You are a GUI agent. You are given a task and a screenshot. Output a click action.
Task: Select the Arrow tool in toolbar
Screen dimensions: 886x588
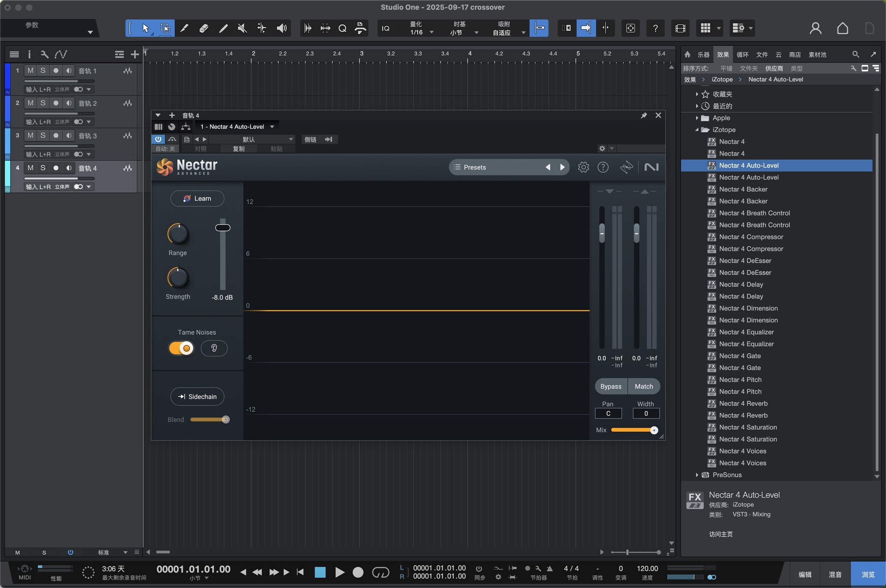145,29
